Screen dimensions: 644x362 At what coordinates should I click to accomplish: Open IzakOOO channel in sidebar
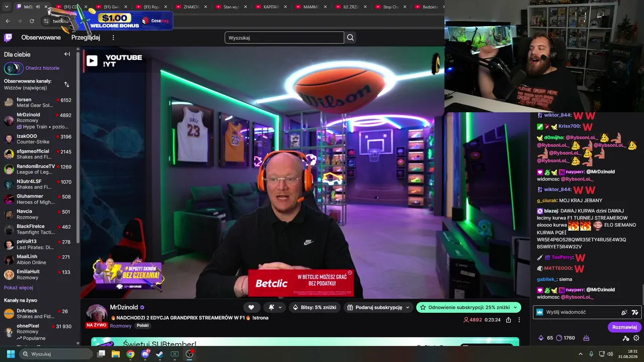tap(38, 139)
